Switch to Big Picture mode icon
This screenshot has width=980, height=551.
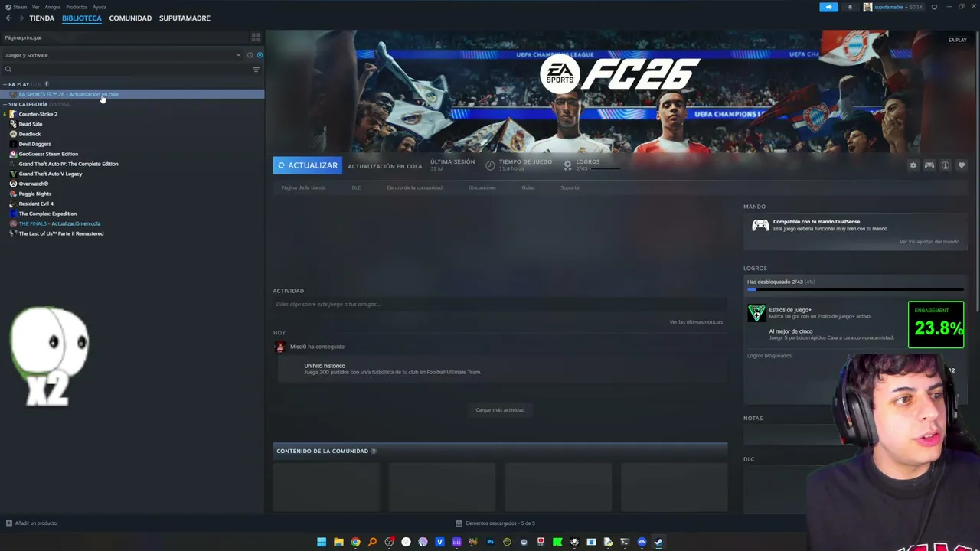934,7
